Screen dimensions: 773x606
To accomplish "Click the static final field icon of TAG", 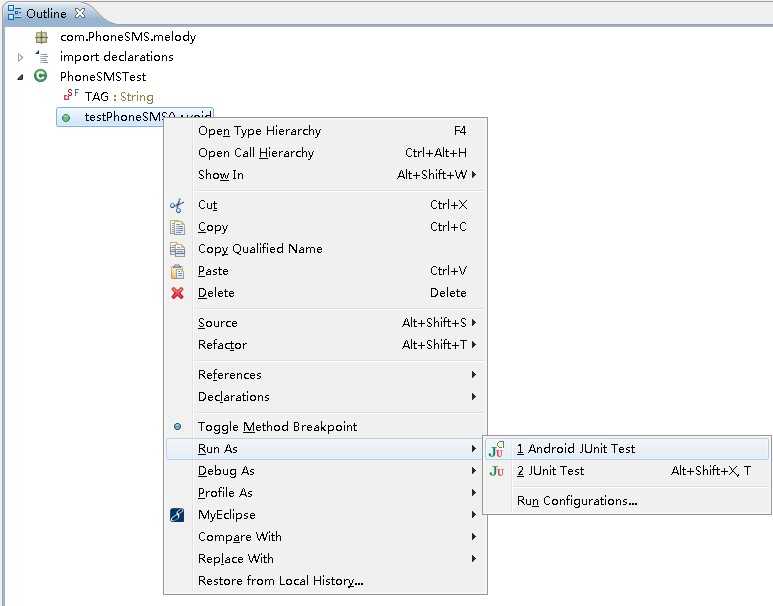I will coord(71,94).
